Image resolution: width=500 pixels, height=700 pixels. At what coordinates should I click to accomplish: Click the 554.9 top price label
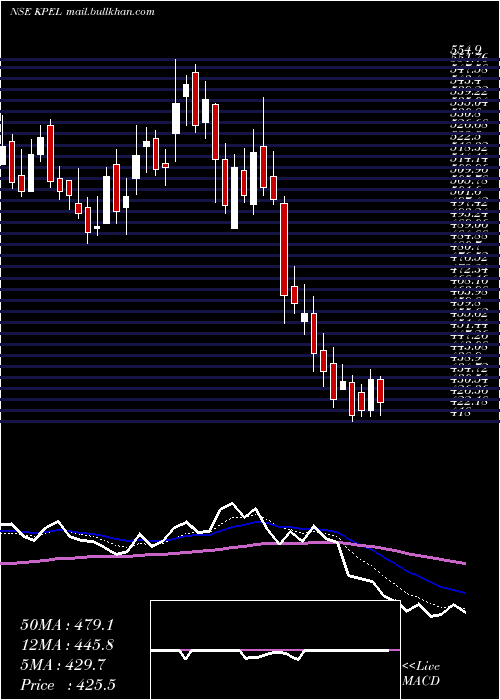[465, 50]
